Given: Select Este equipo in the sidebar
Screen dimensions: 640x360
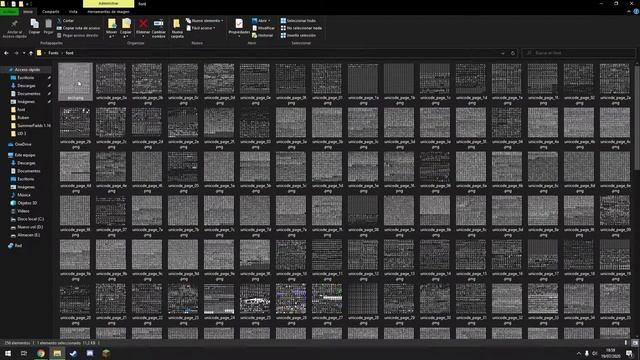Looking at the screenshot, I should pyautogui.click(x=22, y=155).
